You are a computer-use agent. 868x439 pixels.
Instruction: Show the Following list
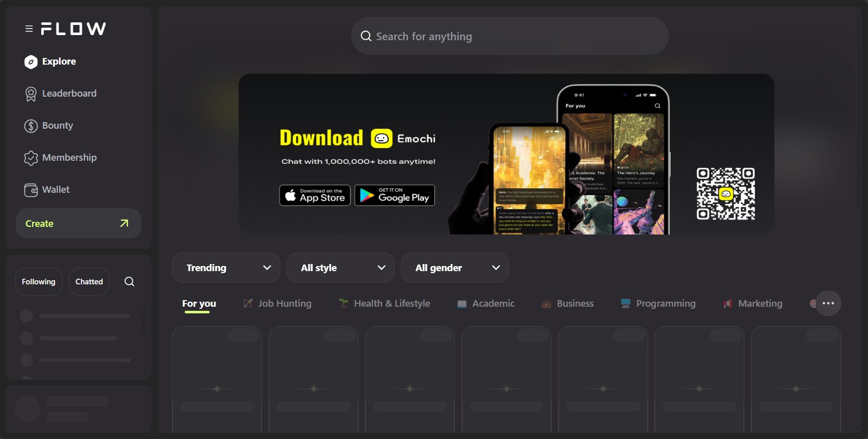(39, 281)
